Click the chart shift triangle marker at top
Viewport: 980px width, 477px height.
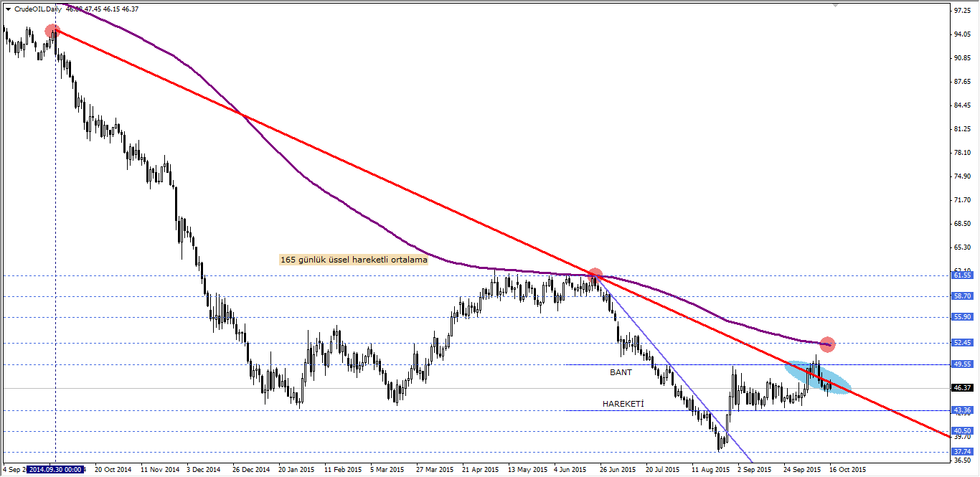(x=834, y=4)
